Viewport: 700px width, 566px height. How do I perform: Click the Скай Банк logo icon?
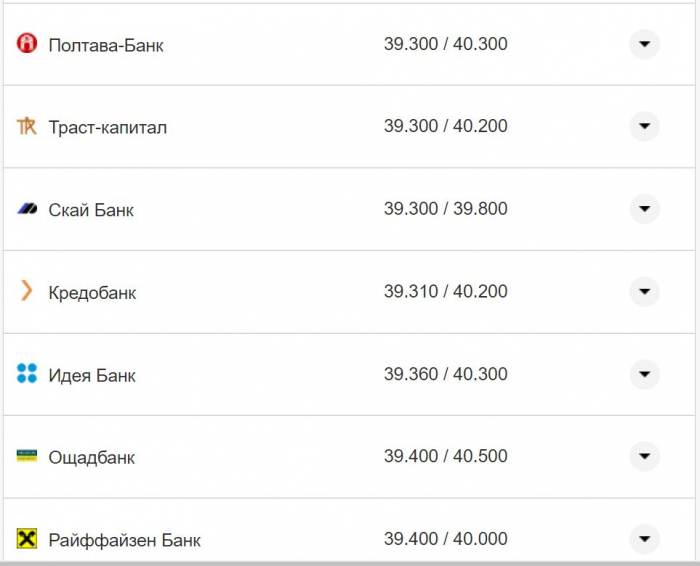coord(27,209)
